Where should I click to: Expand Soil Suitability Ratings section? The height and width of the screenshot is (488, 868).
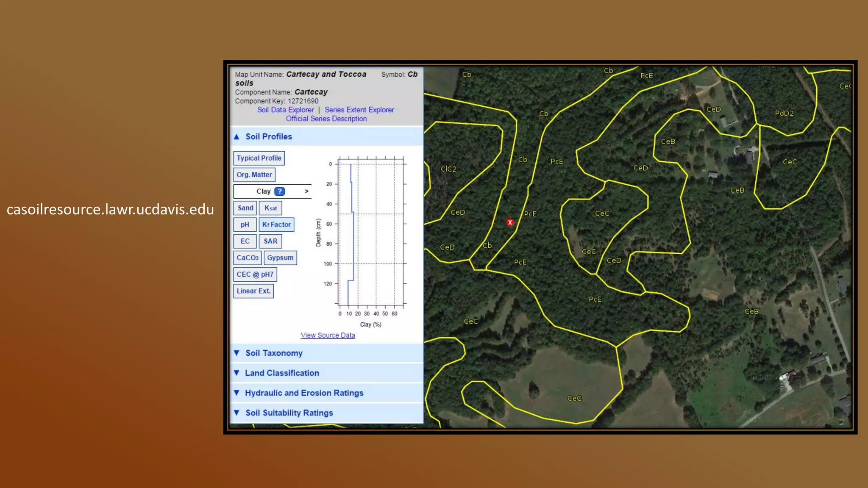(x=289, y=413)
